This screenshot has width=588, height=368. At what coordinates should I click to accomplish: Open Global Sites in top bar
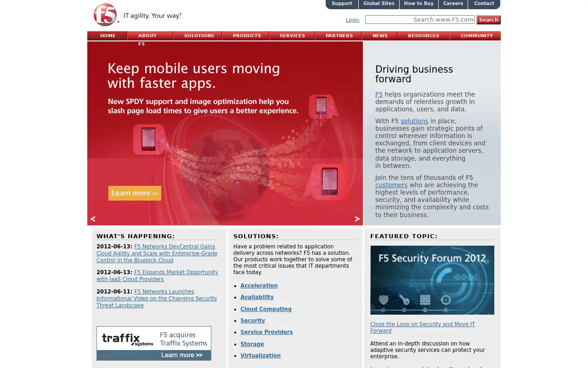pos(379,4)
